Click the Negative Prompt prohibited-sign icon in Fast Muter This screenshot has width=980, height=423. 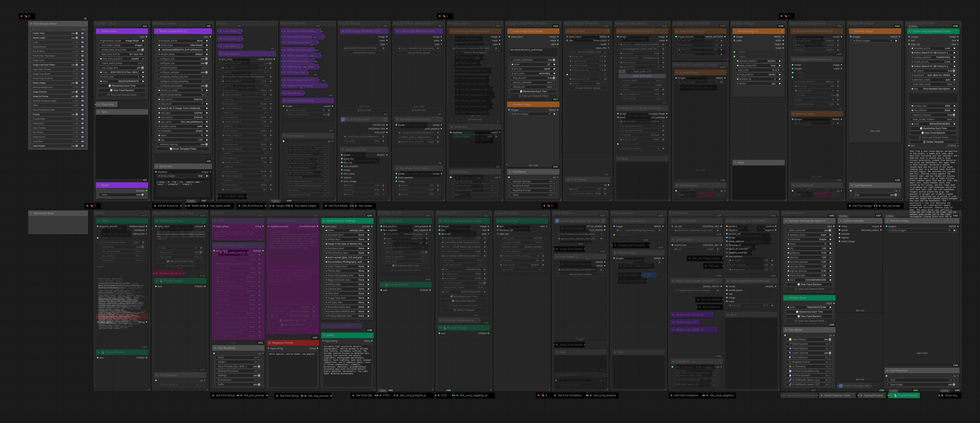pyautogui.click(x=790, y=362)
